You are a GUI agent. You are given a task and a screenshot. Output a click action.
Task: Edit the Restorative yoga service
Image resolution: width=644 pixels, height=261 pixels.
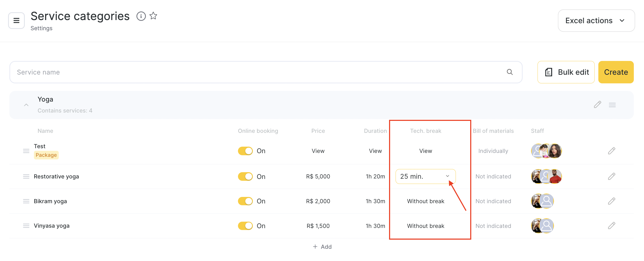pos(611,177)
